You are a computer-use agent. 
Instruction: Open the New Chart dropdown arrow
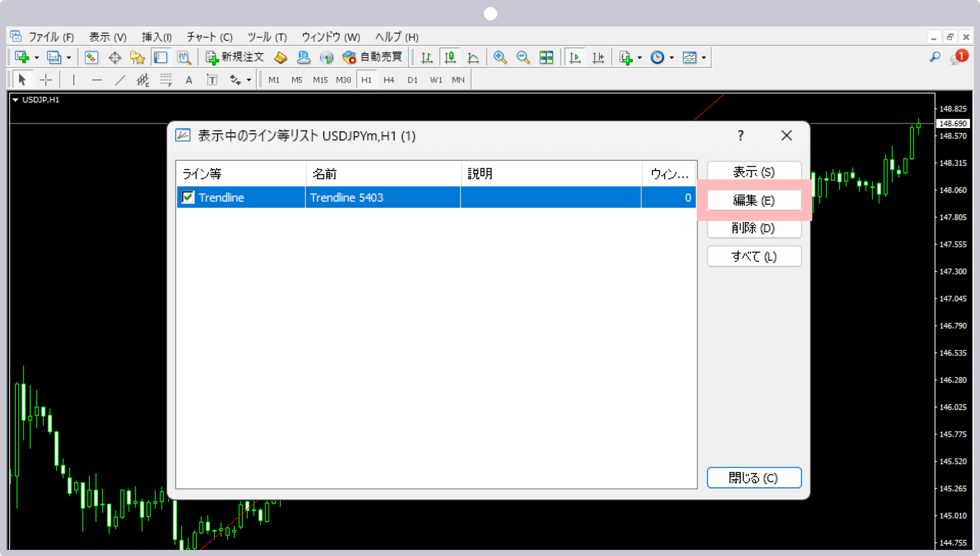tap(37, 58)
